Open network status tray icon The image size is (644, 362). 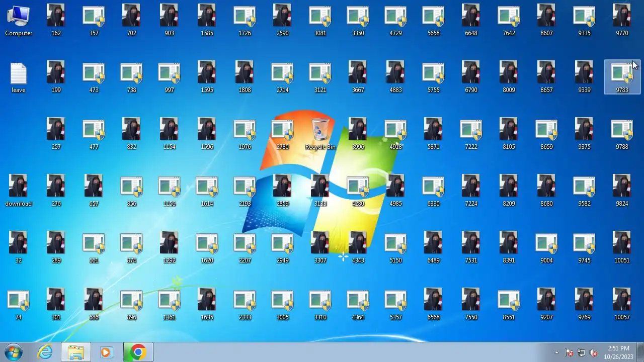581,352
